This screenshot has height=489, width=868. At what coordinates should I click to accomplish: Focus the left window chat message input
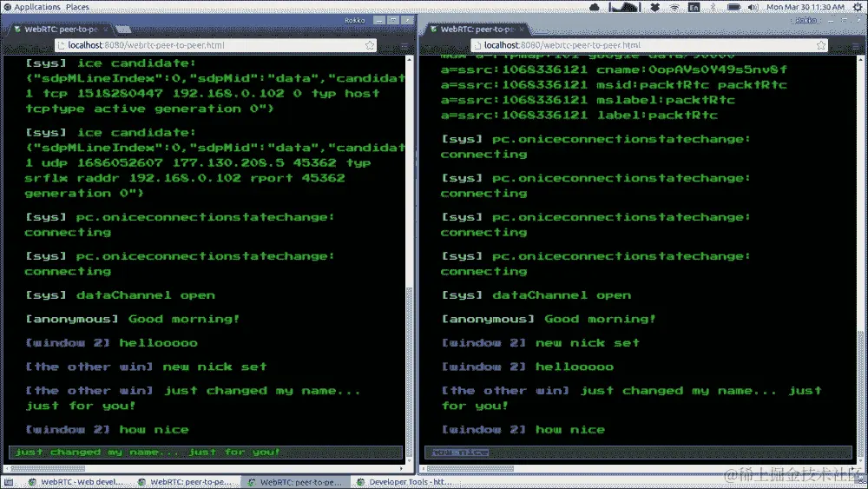(x=206, y=453)
